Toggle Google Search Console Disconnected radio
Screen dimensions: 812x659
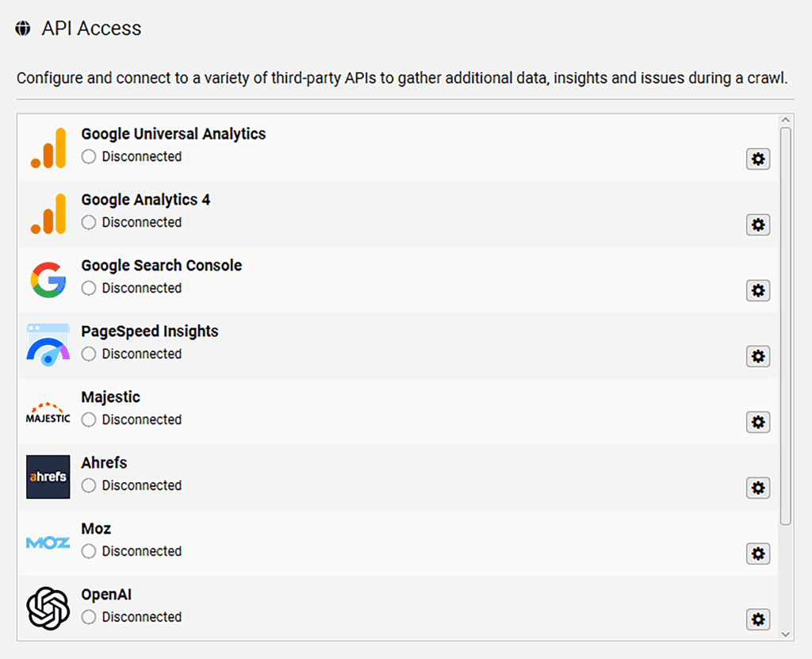(89, 289)
